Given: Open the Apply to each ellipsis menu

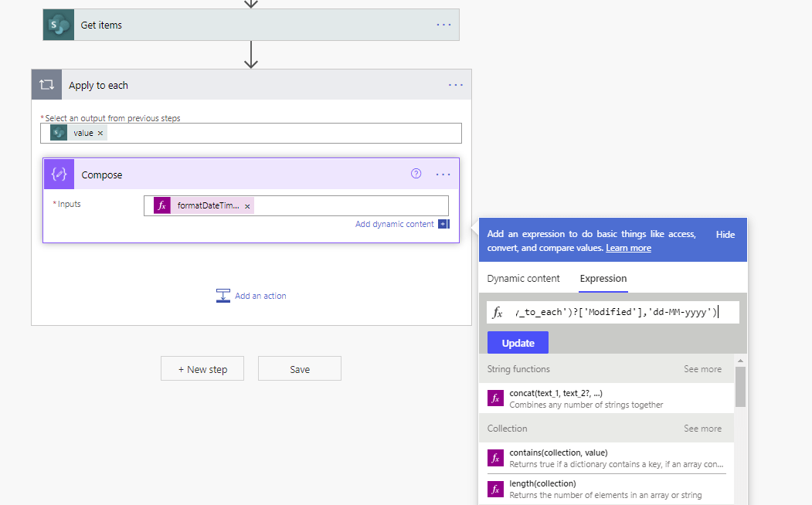Looking at the screenshot, I should [x=456, y=85].
